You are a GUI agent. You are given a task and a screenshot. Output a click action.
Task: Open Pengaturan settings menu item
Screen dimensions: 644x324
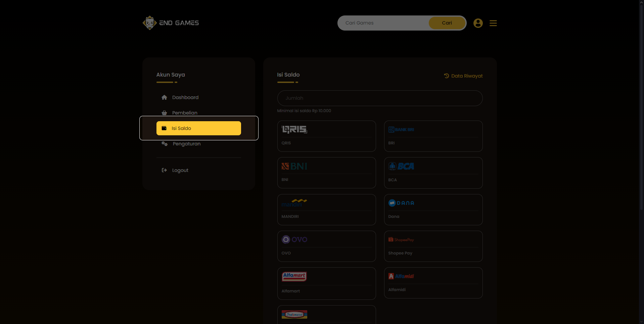(199, 144)
